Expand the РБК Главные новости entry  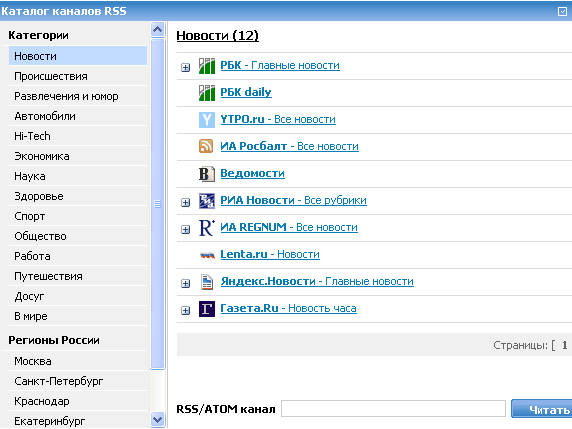186,67
